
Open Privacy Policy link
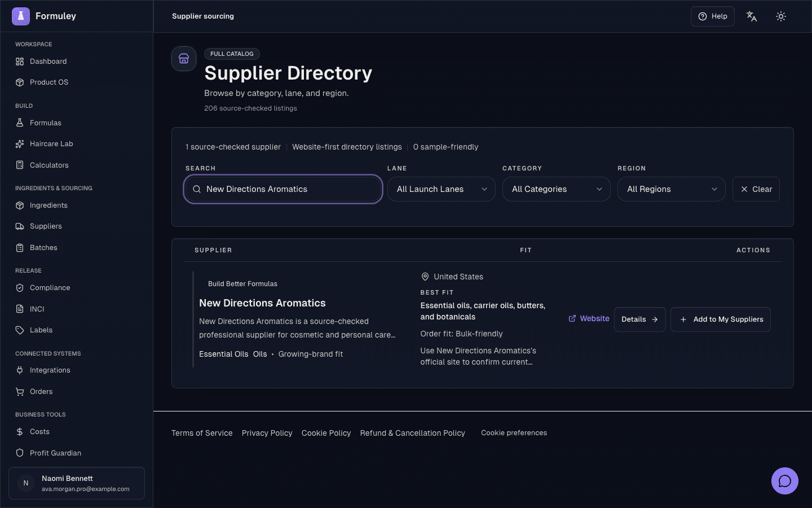tap(267, 433)
